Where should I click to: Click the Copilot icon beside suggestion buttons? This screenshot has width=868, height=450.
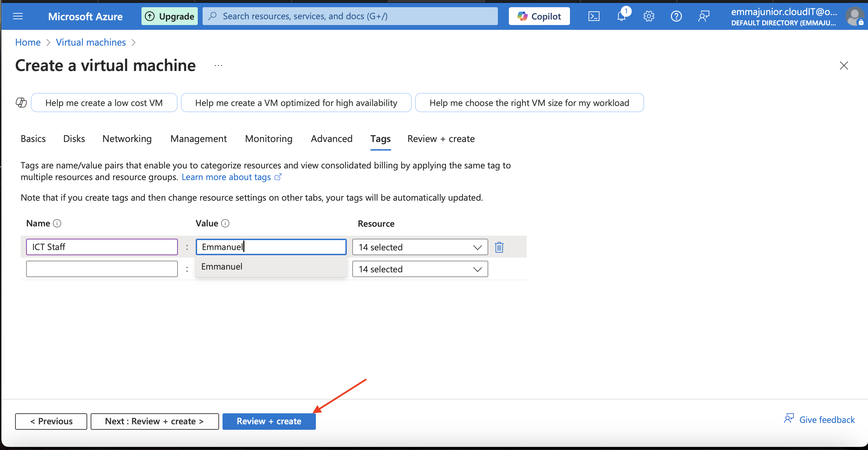(21, 103)
